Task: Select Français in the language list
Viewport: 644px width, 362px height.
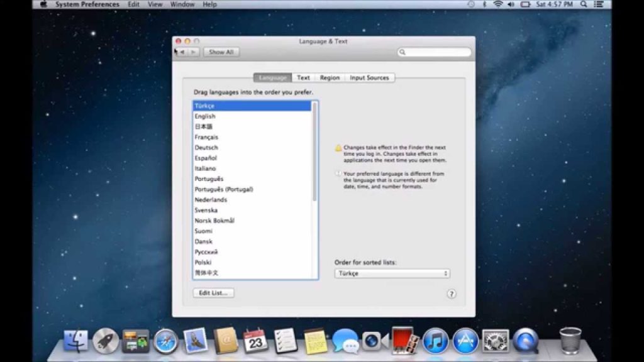Action: (x=252, y=137)
